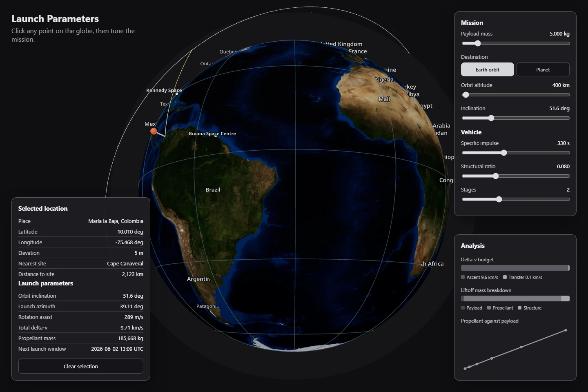Image resolution: width=588 pixels, height=392 pixels.
Task: Click the propellant mass value '185,668 kg'
Action: pyautogui.click(x=131, y=338)
